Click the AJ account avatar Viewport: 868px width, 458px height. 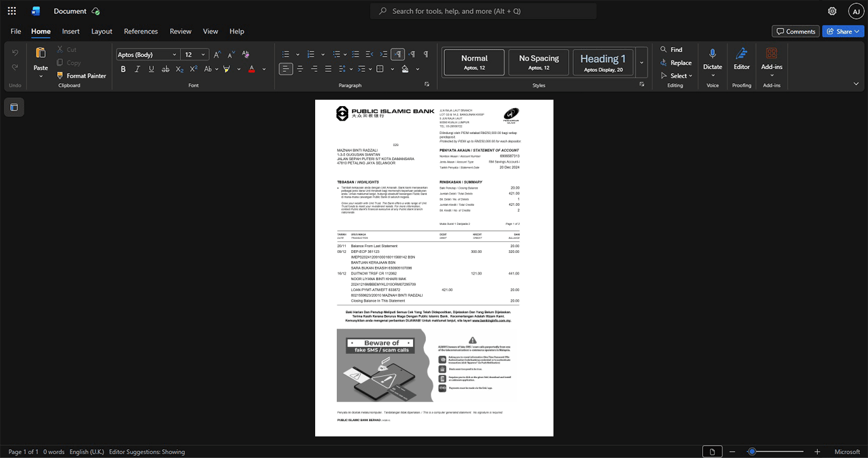coord(856,11)
